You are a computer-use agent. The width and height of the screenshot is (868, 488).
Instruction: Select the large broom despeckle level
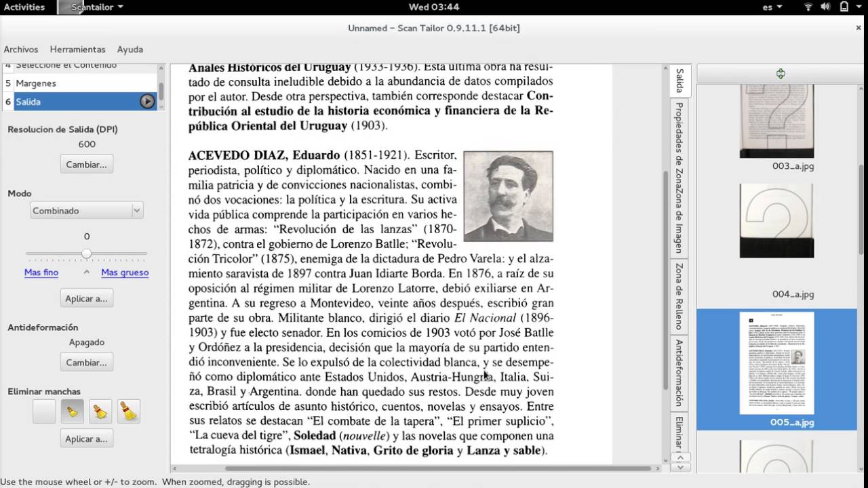pos(128,411)
